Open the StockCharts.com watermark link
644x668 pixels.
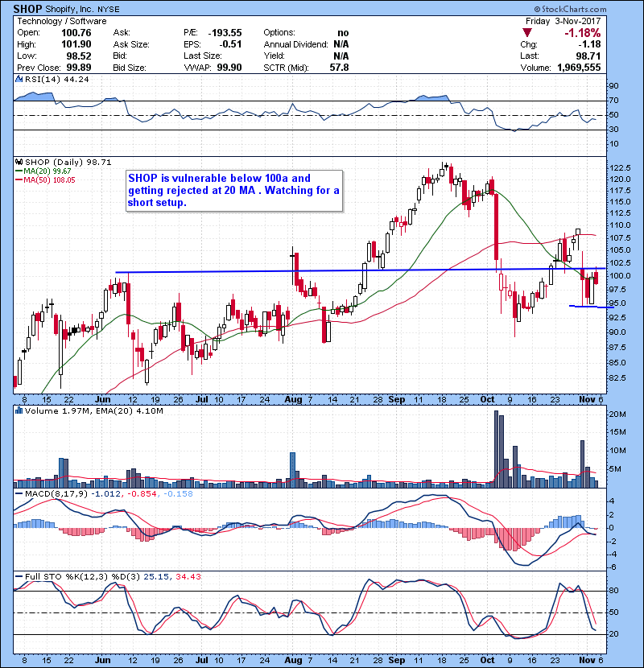coord(593,9)
